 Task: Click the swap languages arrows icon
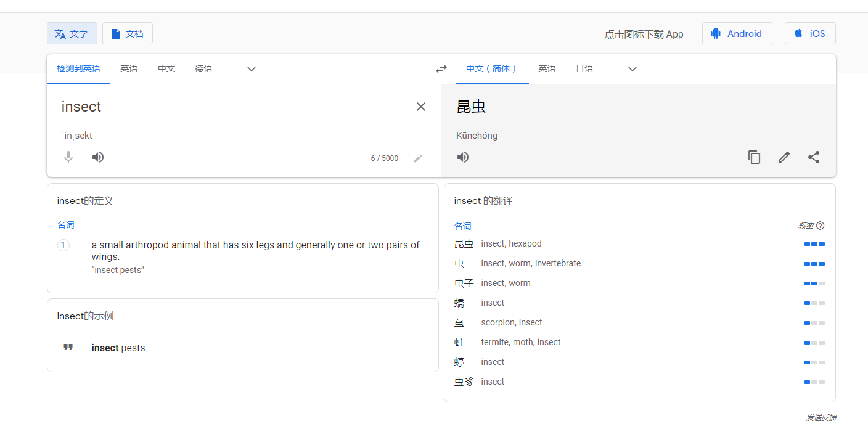pyautogui.click(x=441, y=69)
